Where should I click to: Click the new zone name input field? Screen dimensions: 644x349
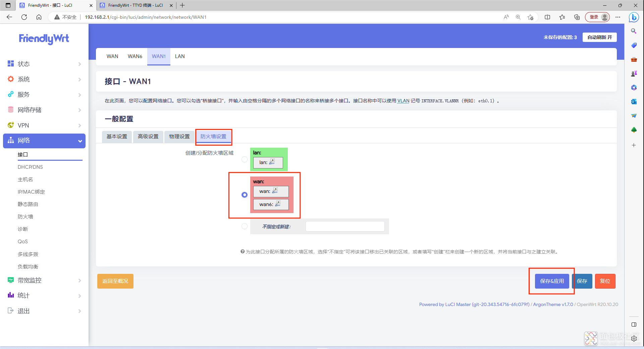(x=345, y=226)
